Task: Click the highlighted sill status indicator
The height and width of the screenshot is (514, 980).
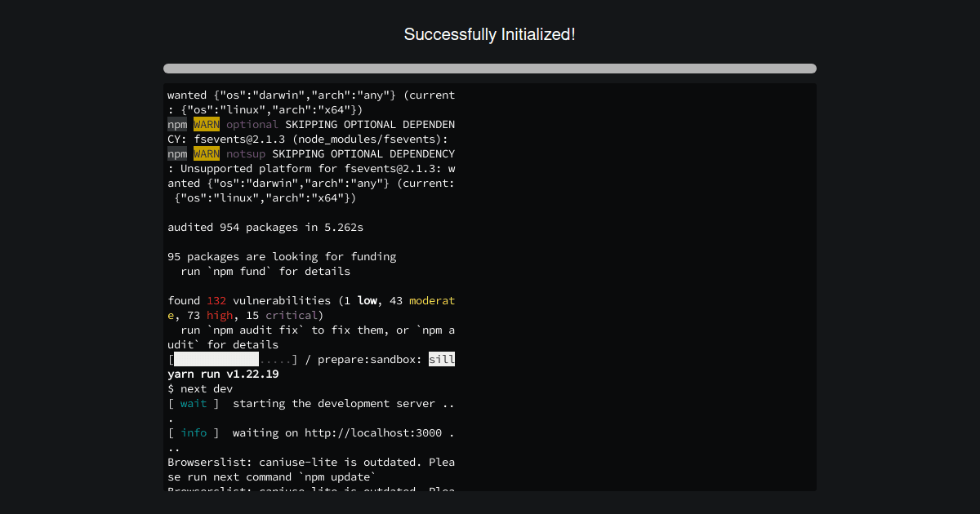Action: pos(442,359)
